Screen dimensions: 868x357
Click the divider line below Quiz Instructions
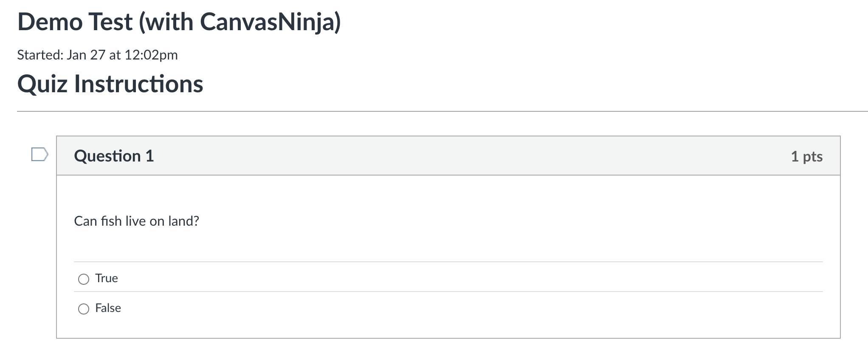[425, 111]
